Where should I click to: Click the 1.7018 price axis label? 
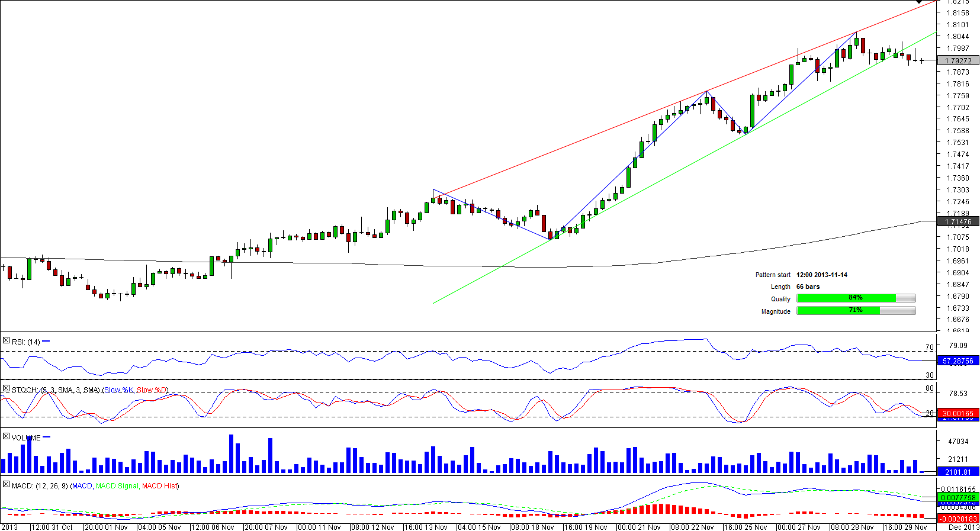coord(958,249)
